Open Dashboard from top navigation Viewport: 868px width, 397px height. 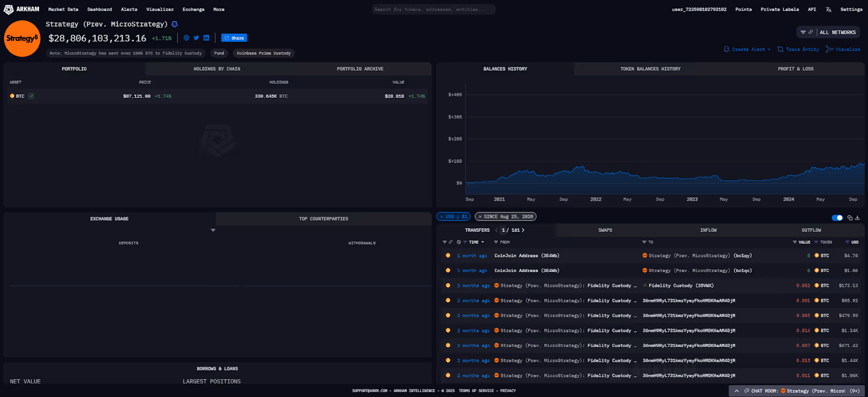tap(100, 9)
